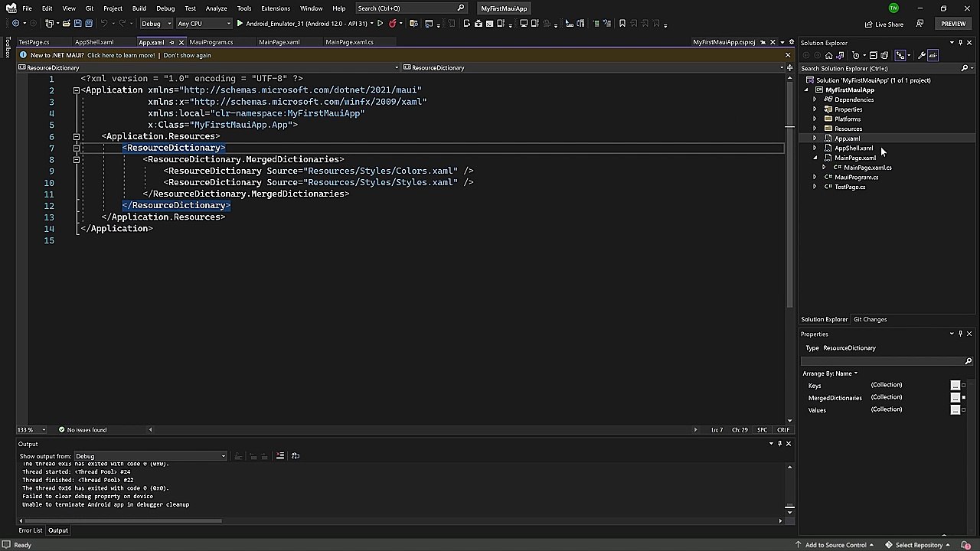Click the Save All toolbar icon

(89, 24)
